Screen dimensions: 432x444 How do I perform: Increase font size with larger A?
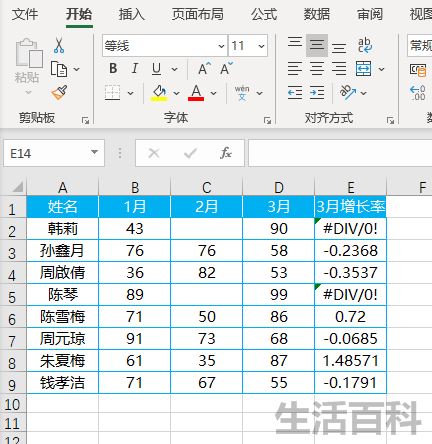[x=204, y=69]
